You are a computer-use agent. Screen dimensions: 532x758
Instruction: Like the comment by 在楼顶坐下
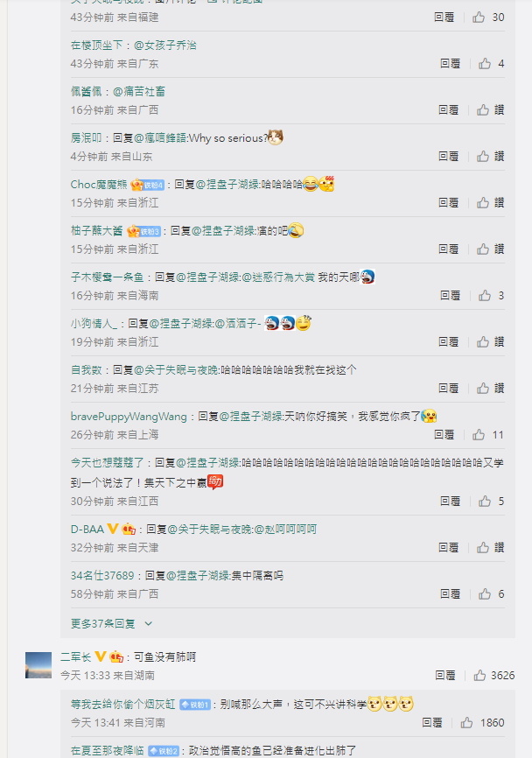point(485,63)
